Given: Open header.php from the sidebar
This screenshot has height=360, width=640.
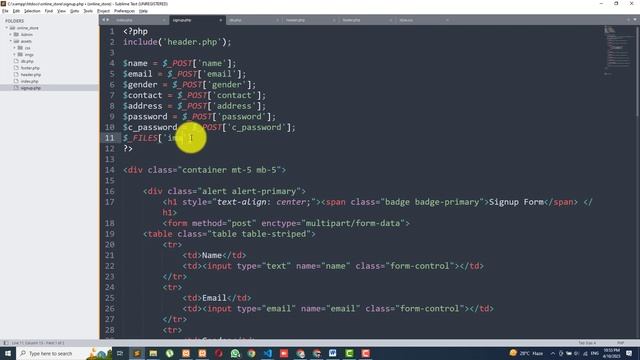Looking at the screenshot, I should (x=31, y=74).
